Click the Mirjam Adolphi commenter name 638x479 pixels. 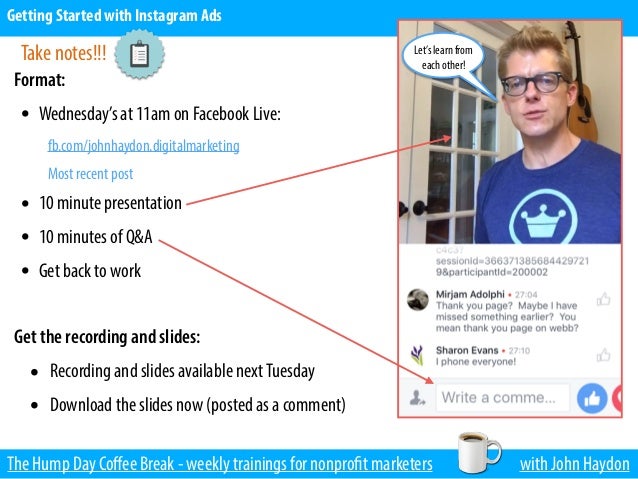click(470, 294)
